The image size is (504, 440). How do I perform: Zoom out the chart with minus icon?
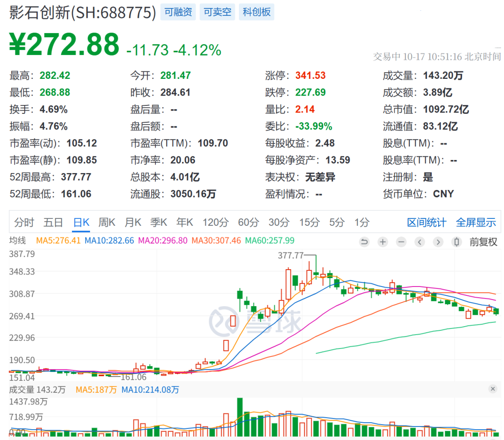click(401, 242)
